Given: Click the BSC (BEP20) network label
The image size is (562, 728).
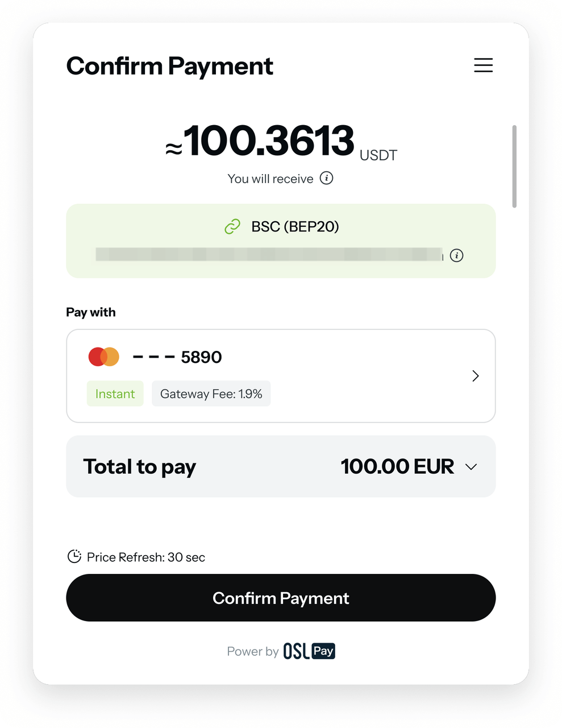Looking at the screenshot, I should [295, 226].
